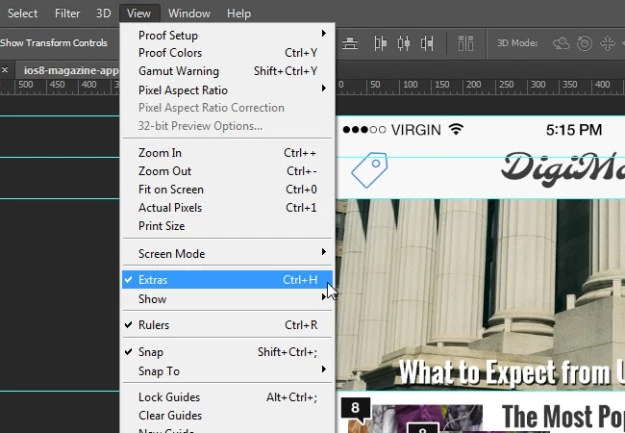Select the 3D rotate mode icon

point(561,43)
